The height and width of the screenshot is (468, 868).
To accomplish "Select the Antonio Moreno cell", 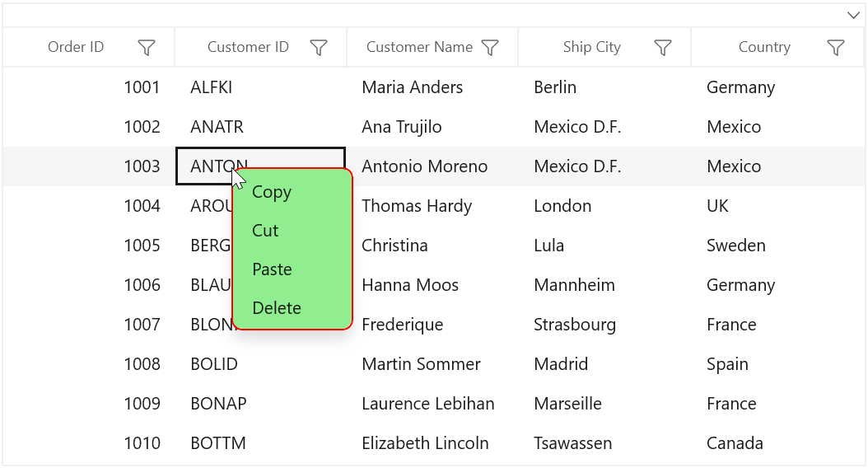I will pos(432,166).
